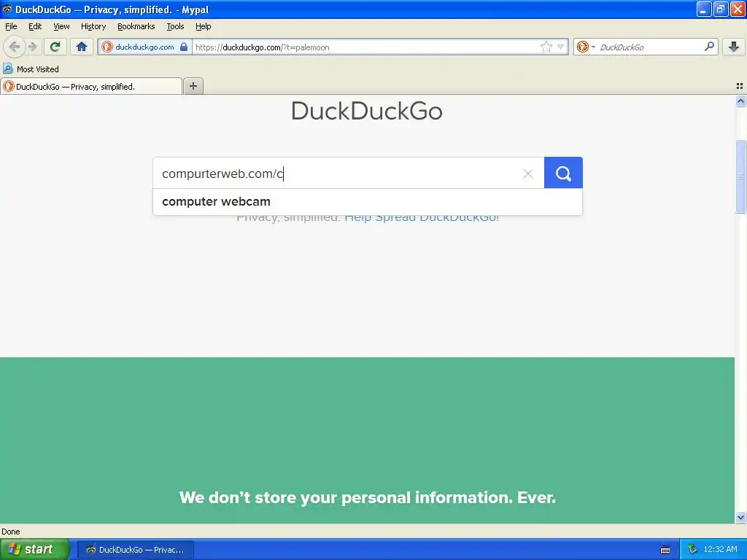The image size is (747, 560).
Task: Show the list all tabs icon
Action: pyautogui.click(x=740, y=86)
